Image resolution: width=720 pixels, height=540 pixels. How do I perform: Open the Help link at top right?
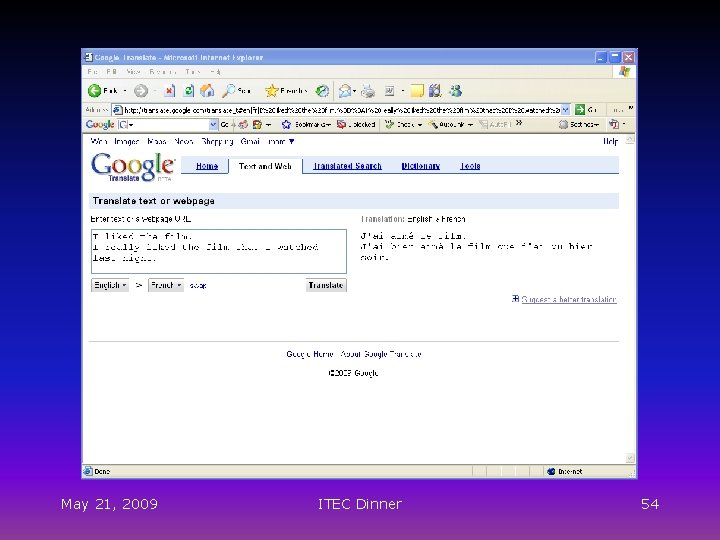coord(610,141)
